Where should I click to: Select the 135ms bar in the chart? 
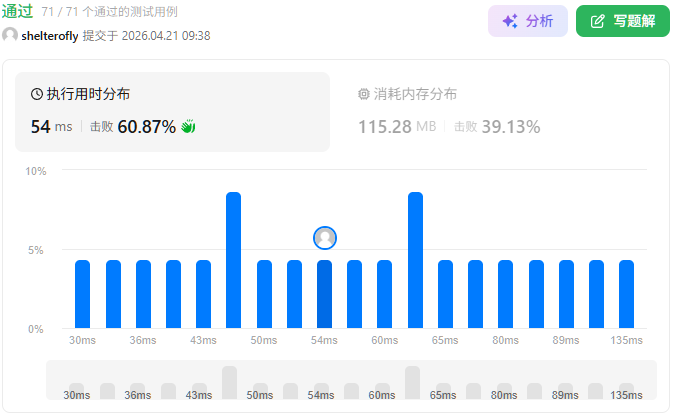pos(626,294)
